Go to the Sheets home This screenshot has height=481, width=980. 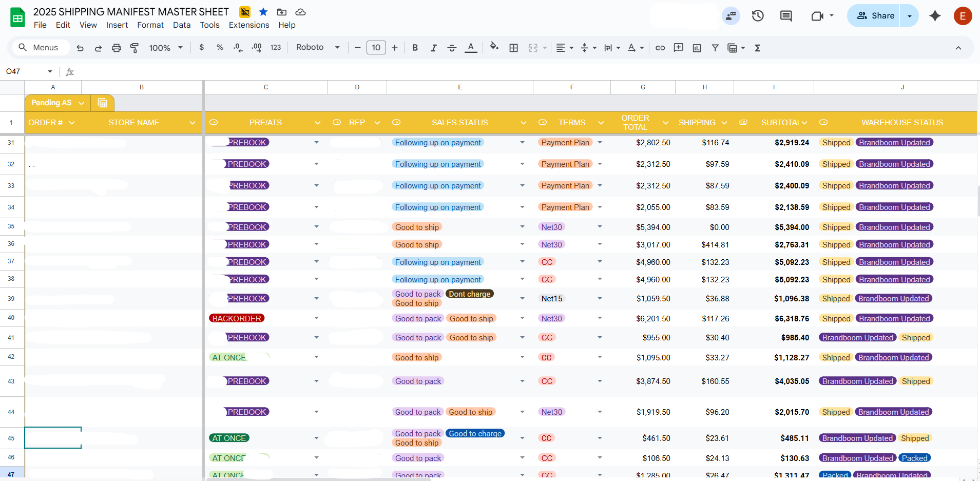pos(18,18)
